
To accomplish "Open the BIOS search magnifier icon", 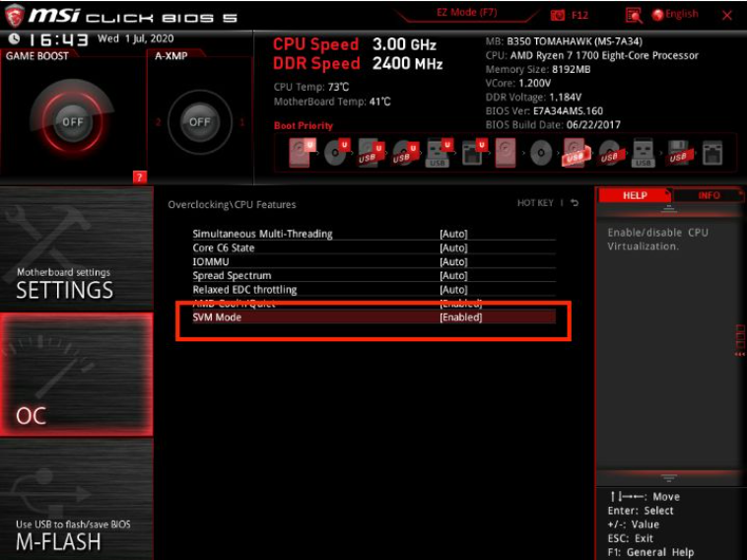I will tap(633, 15).
